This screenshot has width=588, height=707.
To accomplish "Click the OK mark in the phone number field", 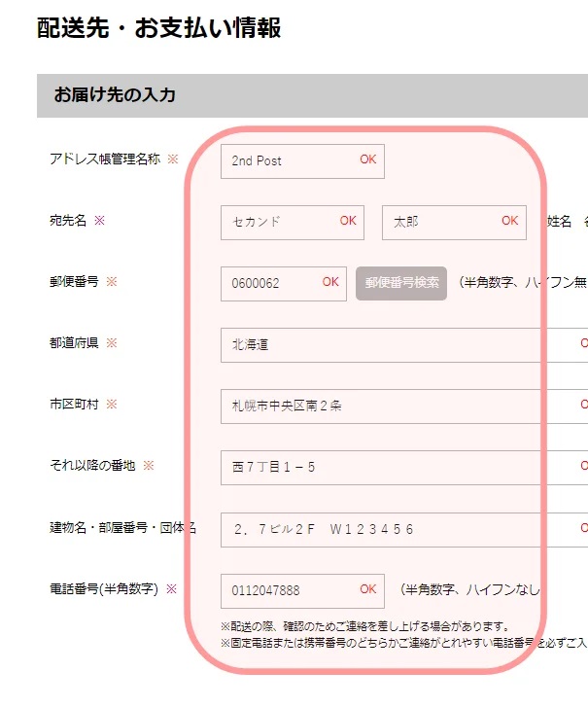I will (x=367, y=589).
